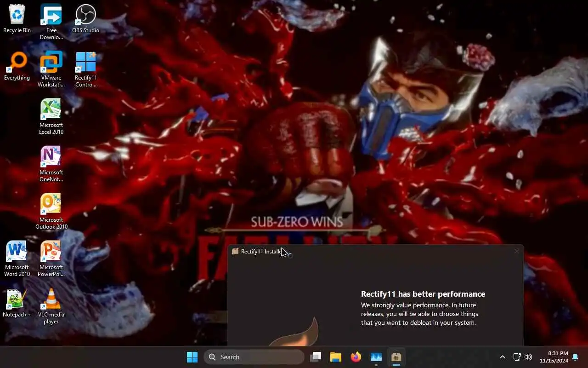
Task: Open clock showing 8:31 PM
Action: point(554,357)
